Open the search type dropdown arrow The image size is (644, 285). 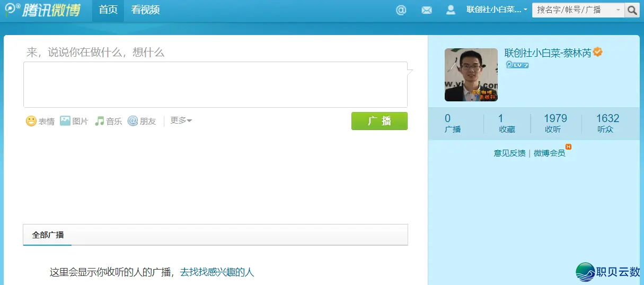(x=618, y=10)
